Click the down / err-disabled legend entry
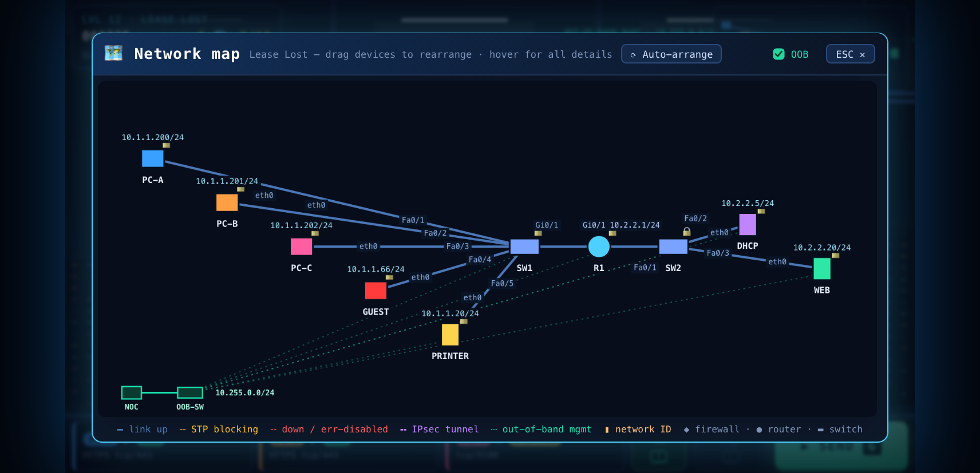The width and height of the screenshot is (980, 473). coord(329,430)
